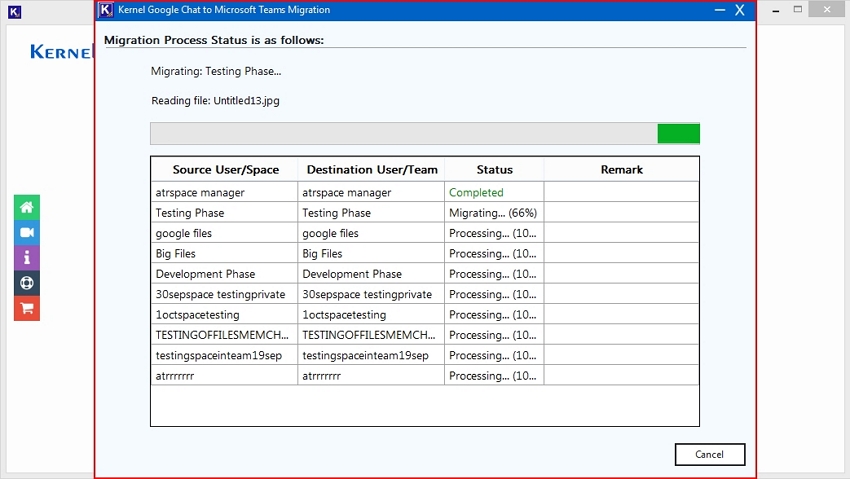Select the Source User/Space column header
This screenshot has height=479, width=850.
point(225,170)
